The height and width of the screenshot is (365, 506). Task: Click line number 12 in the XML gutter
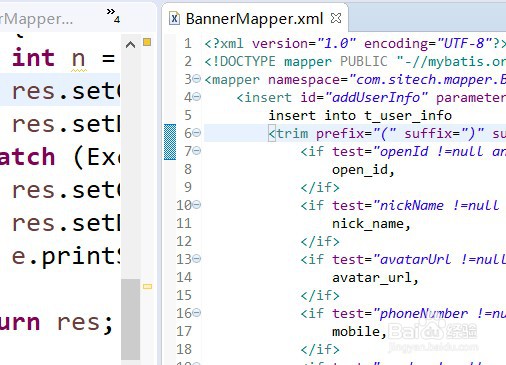[x=184, y=241]
